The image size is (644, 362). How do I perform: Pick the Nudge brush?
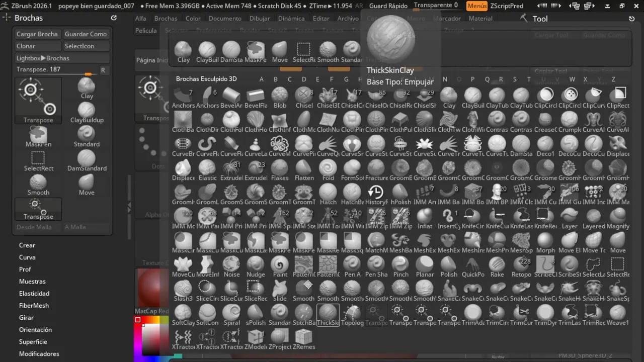[x=256, y=266]
